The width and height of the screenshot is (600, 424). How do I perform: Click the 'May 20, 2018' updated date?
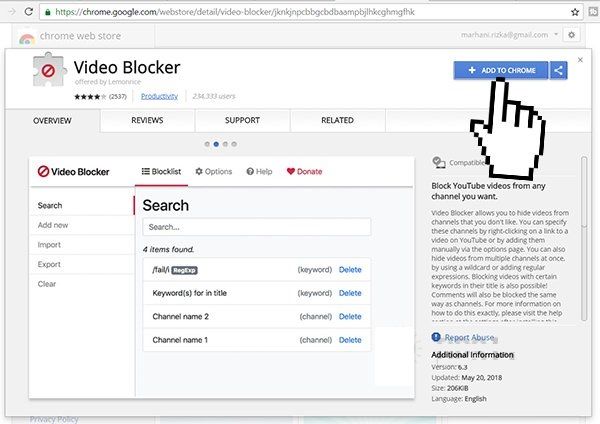click(x=481, y=378)
